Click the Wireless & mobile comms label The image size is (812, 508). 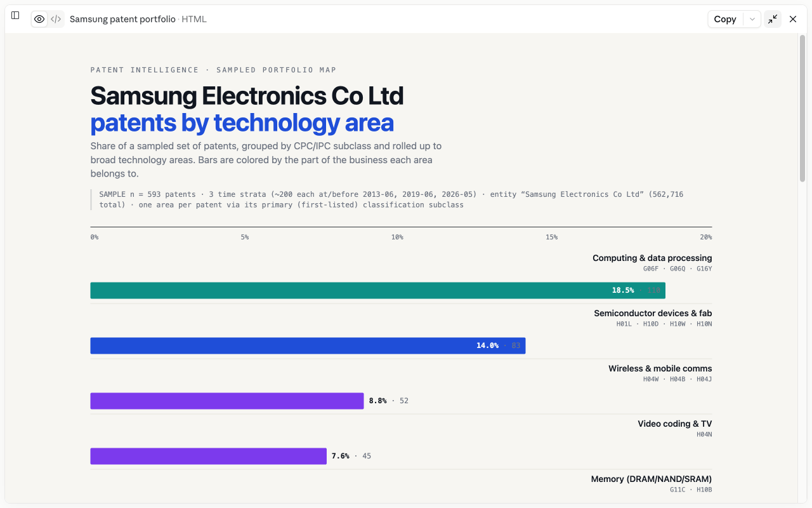[x=660, y=368]
